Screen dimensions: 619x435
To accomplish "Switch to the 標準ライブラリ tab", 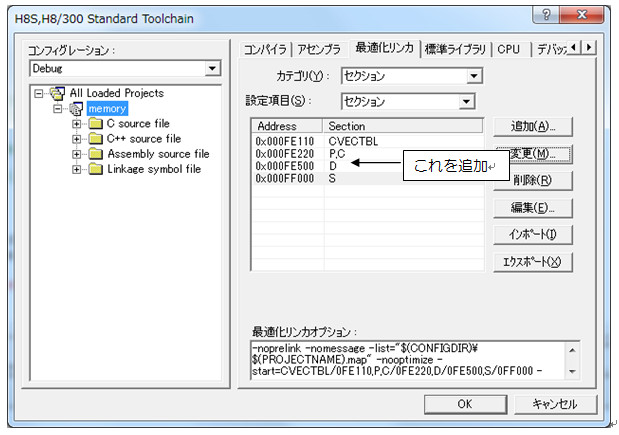I will (455, 48).
